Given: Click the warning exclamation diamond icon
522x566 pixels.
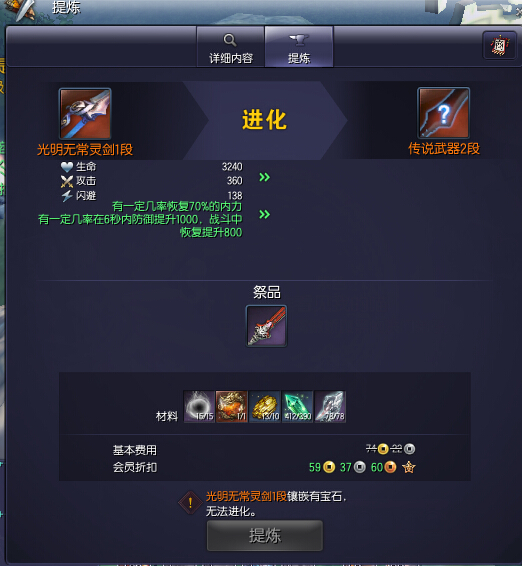Looking at the screenshot, I should [190, 502].
